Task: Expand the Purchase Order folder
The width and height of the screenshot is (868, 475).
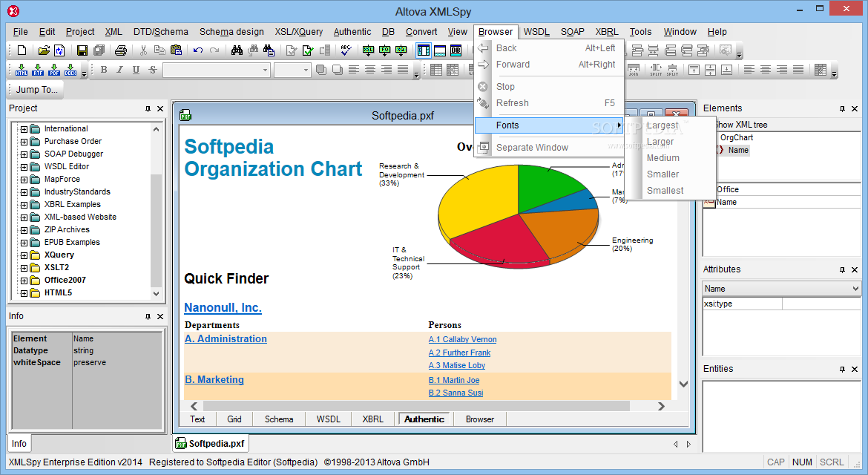Action: 24,142
